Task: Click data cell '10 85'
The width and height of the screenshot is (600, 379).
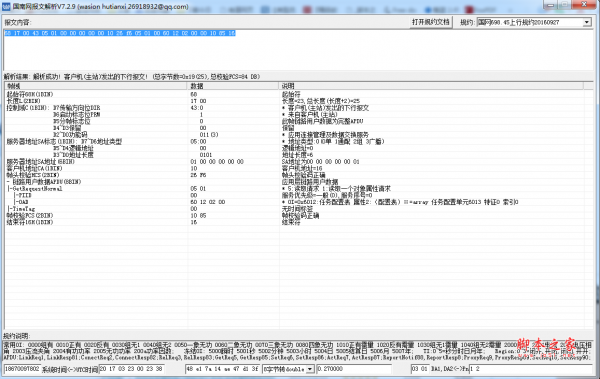Action: click(x=198, y=216)
